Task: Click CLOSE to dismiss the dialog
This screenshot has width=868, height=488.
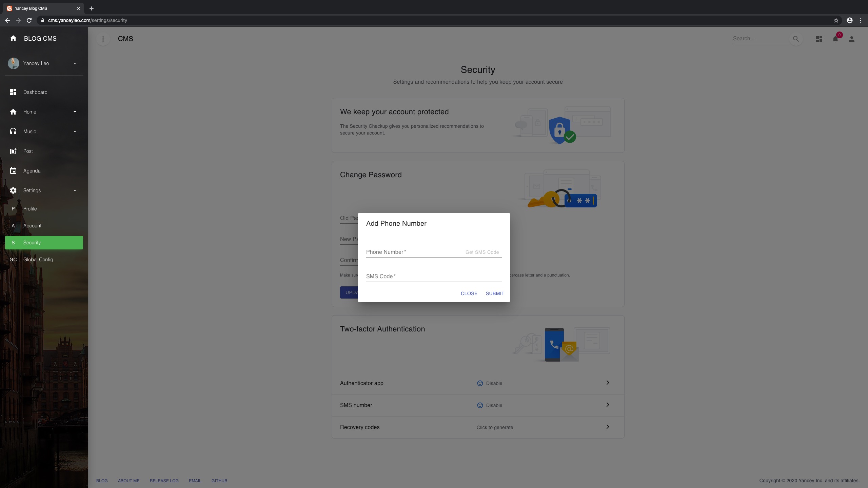Action: coord(469,293)
